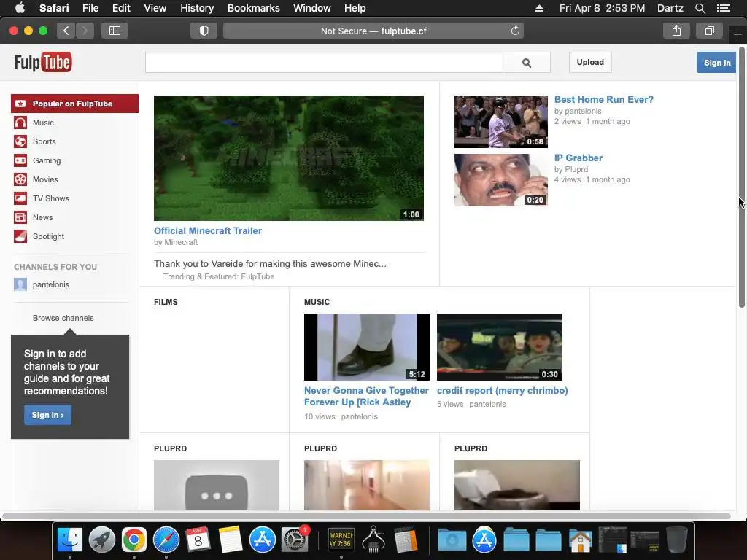Open Trash in the dock

(676, 540)
